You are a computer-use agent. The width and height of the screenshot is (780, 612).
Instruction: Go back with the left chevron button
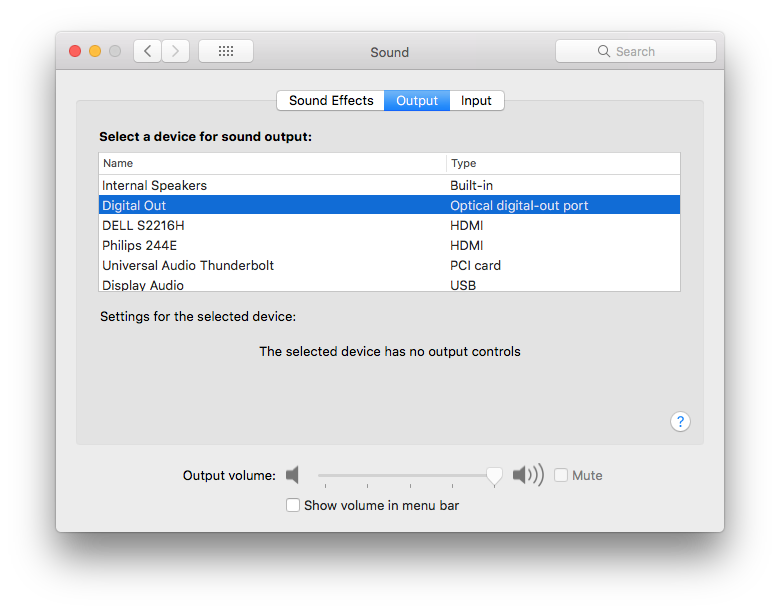(147, 51)
